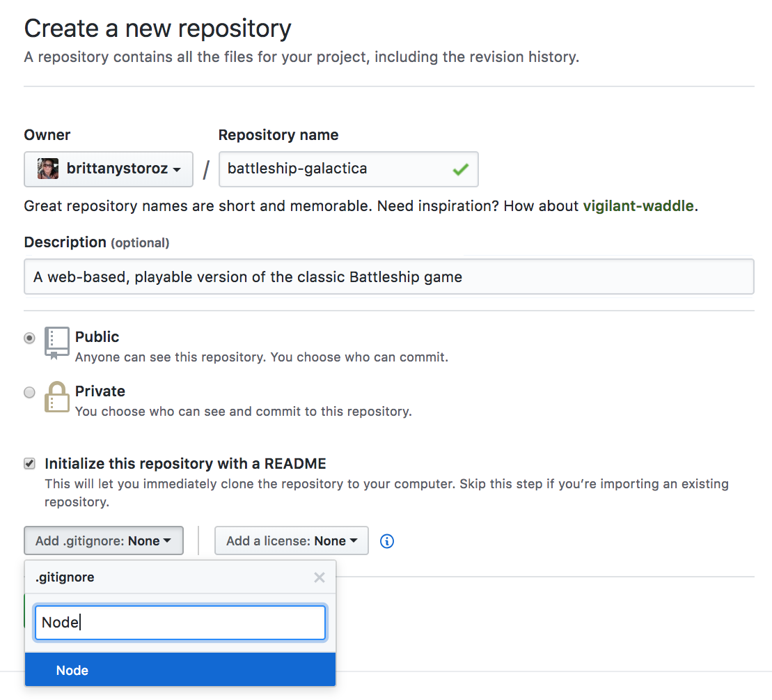Screen dimensions: 772x700
Task: Click the Public repository book icon
Action: click(56, 343)
